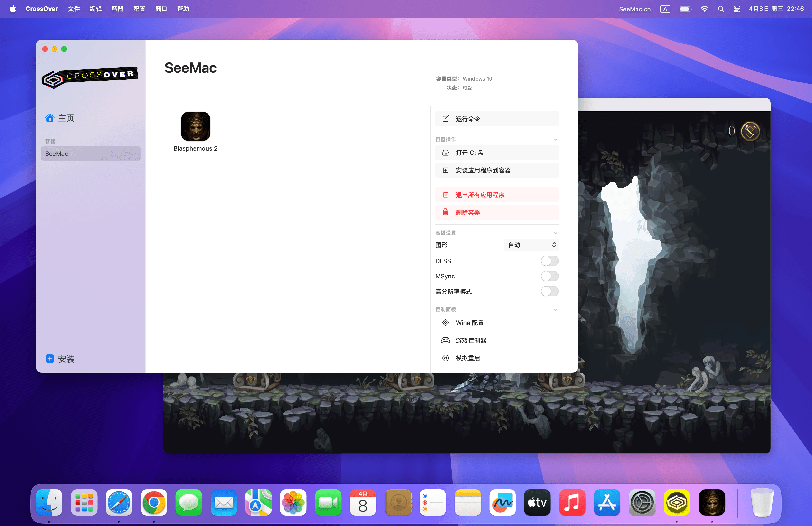The width and height of the screenshot is (812, 526).
Task: Toggle 高分辨率模式 switch
Action: 549,291
